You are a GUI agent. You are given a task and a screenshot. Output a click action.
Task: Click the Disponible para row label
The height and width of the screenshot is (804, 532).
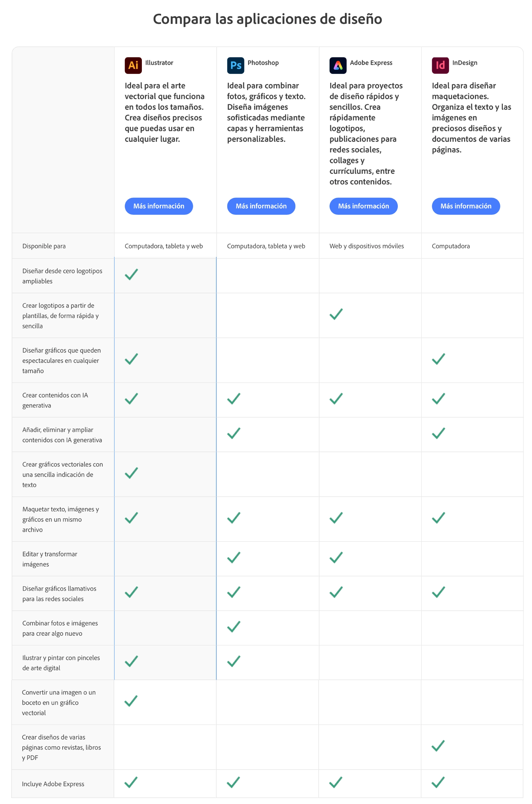tap(44, 246)
